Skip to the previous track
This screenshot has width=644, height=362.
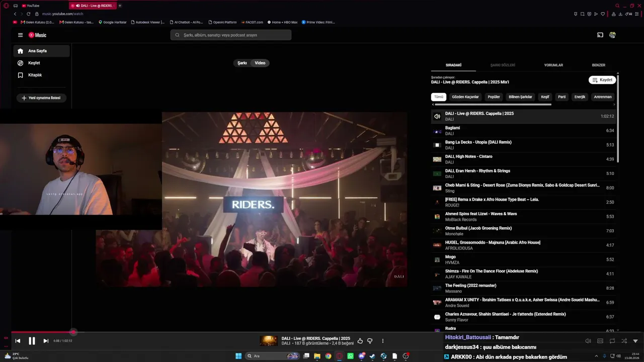(18, 341)
